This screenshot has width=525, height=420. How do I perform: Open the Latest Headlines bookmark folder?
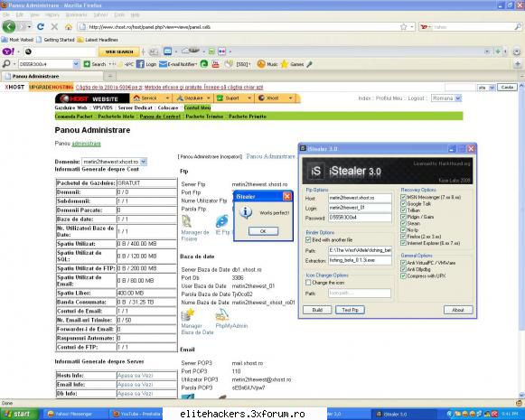[98, 40]
